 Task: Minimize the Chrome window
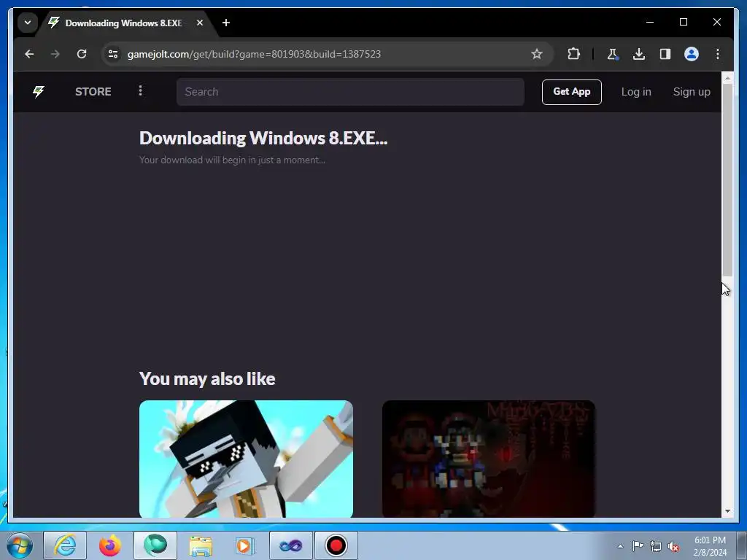pos(650,22)
